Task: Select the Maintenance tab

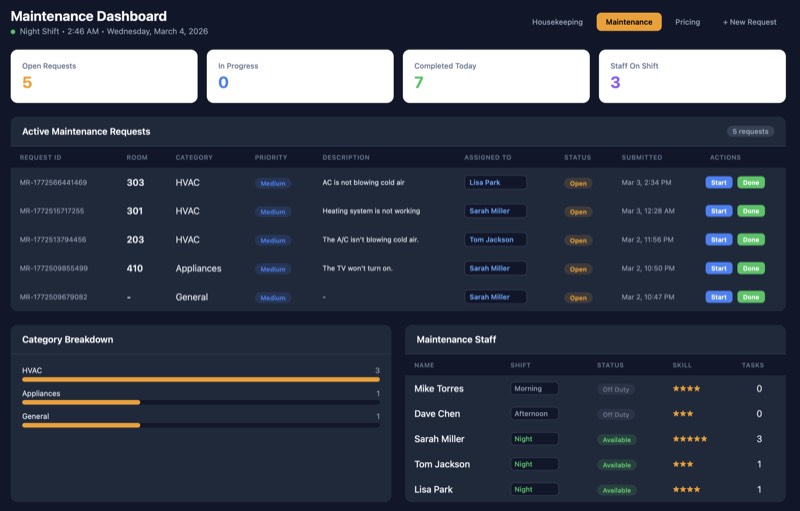Action: (x=629, y=22)
